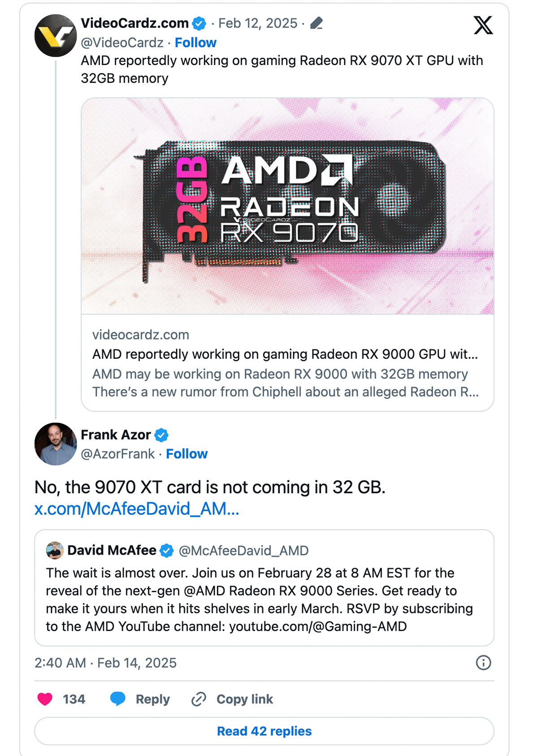Click the verified badge next to VideoCardz.com
Viewport: 538px width, 756px height.
click(x=198, y=24)
